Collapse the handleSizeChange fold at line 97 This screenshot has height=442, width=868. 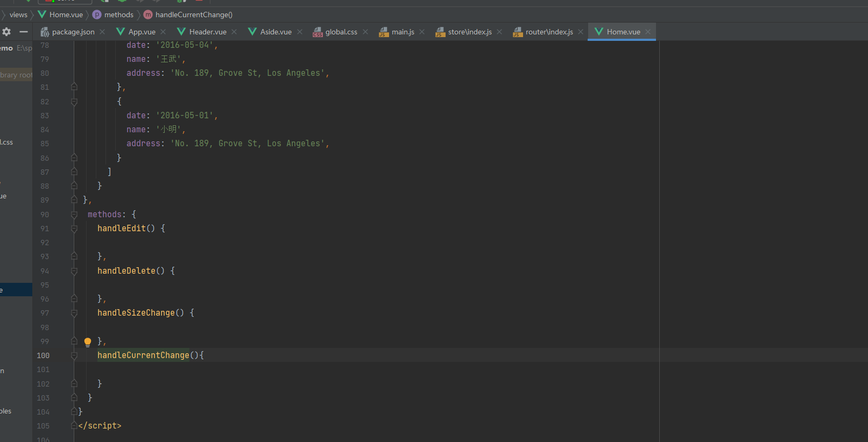pyautogui.click(x=74, y=313)
